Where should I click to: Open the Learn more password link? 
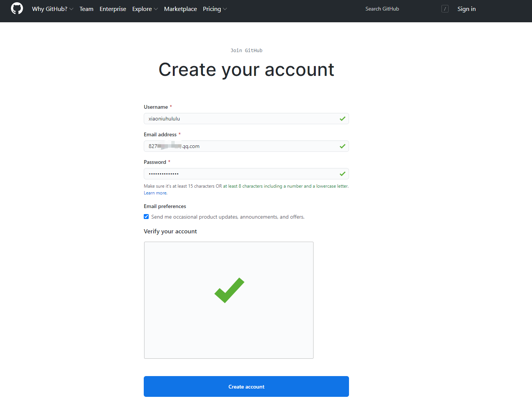(155, 193)
